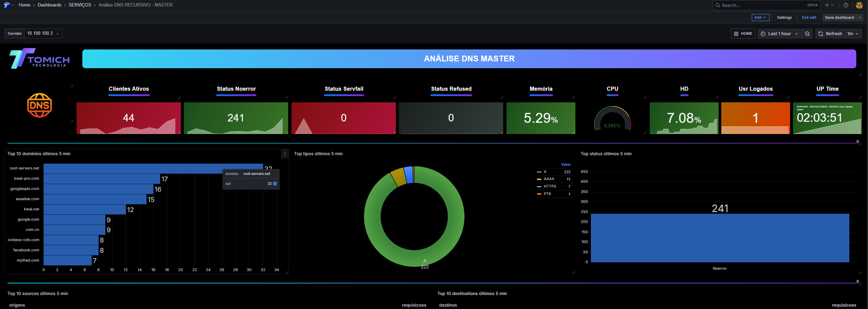The height and width of the screenshot is (309, 868).
Task: Click the magnifier icon in the Search box
Action: [718, 5]
